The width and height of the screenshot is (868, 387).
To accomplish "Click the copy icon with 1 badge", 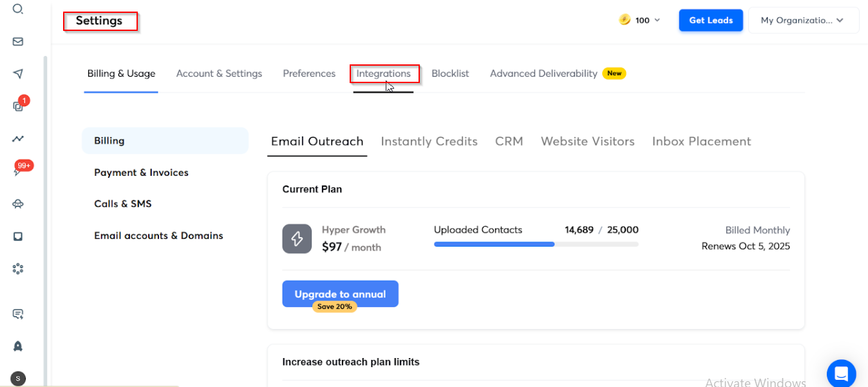I will (18, 106).
